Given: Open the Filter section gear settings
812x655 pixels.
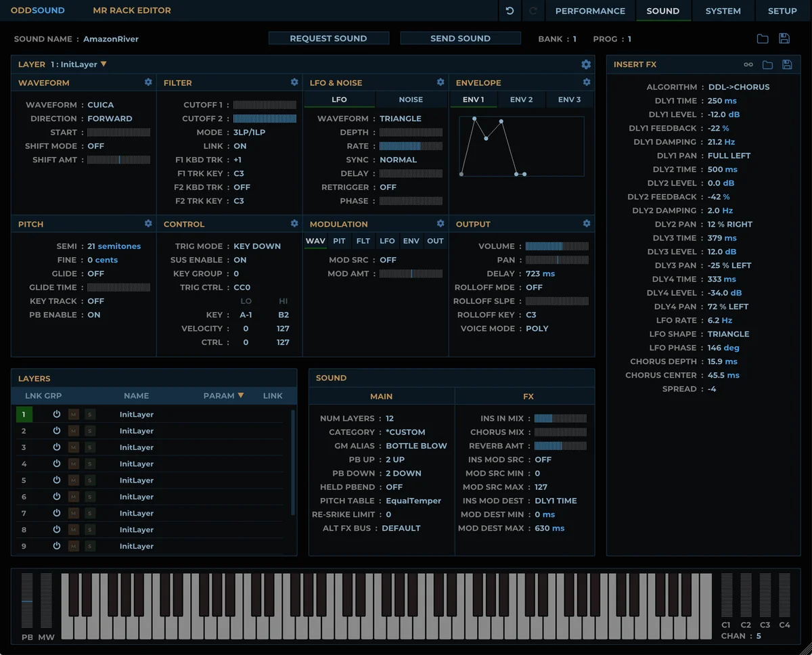Looking at the screenshot, I should tap(294, 82).
